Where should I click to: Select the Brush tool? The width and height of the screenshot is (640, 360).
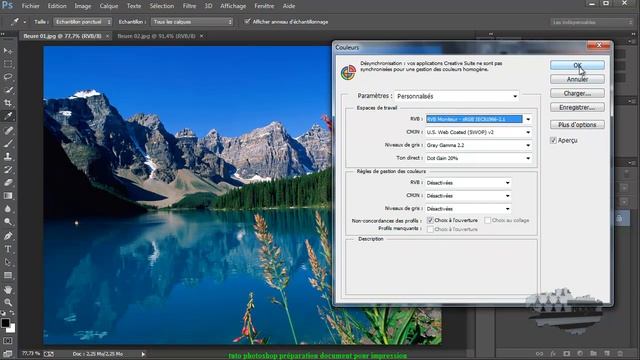[8, 143]
